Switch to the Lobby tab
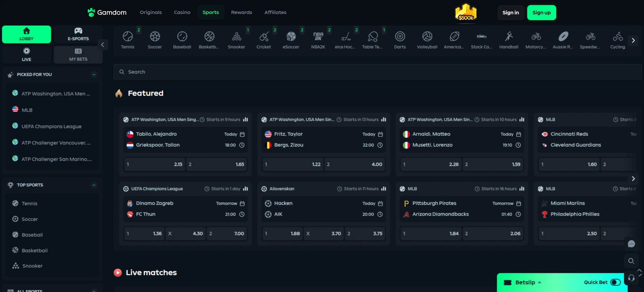The height and width of the screenshot is (292, 644). pos(27,34)
